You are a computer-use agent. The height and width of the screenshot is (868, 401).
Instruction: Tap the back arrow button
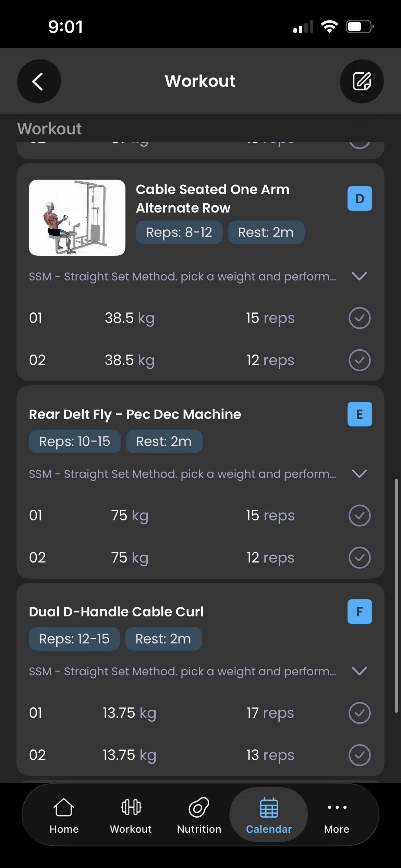click(x=39, y=81)
